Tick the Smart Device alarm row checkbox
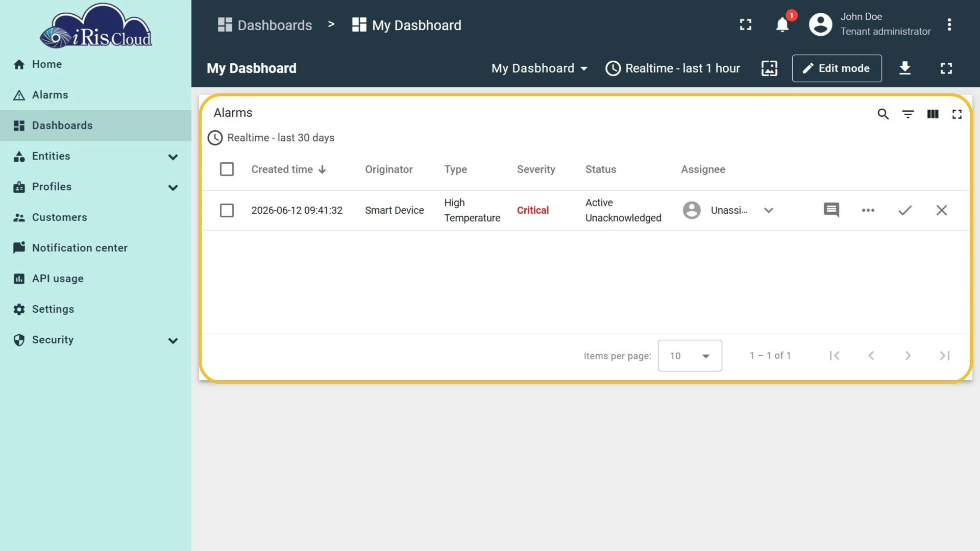980x551 pixels. (227, 210)
